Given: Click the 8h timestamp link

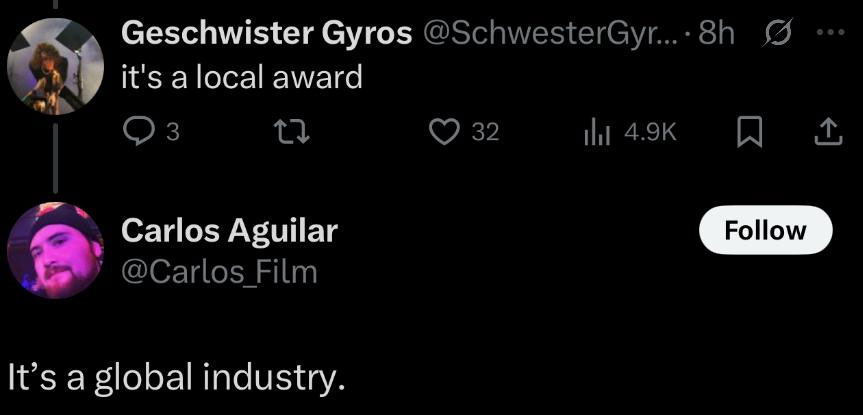Looking at the screenshot, I should pos(717,33).
